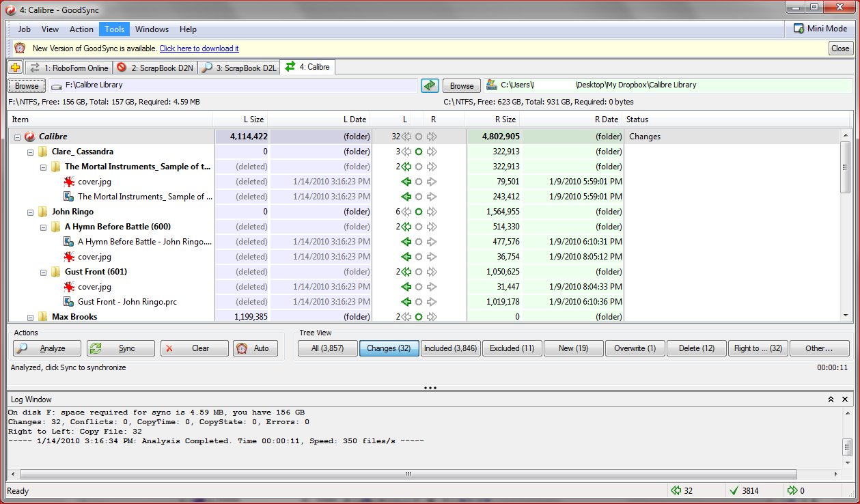Image resolution: width=860 pixels, height=504 pixels.
Task: Filter the tree to Excluded (11) items
Action: tap(511, 348)
